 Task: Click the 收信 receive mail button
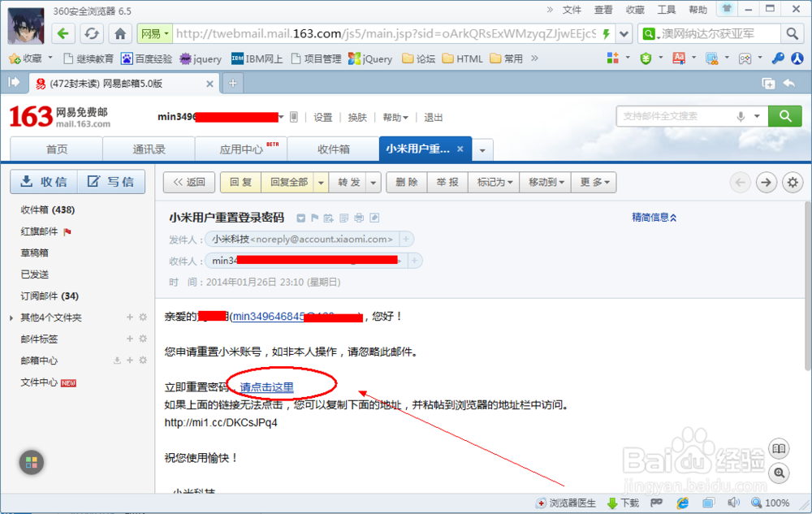coord(44,182)
